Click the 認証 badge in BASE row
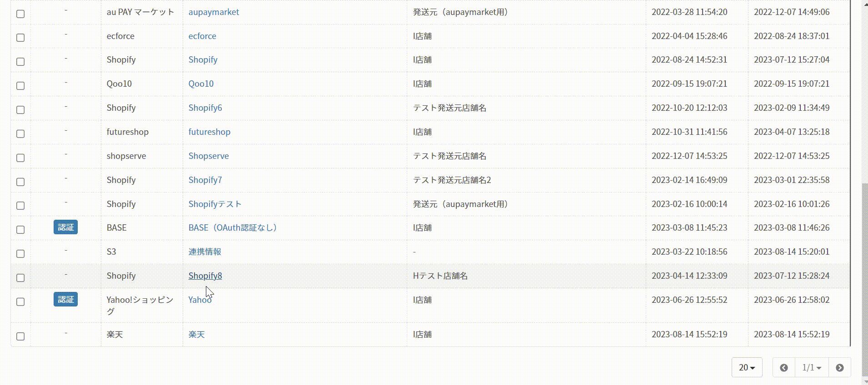The height and width of the screenshot is (385, 868). [65, 227]
